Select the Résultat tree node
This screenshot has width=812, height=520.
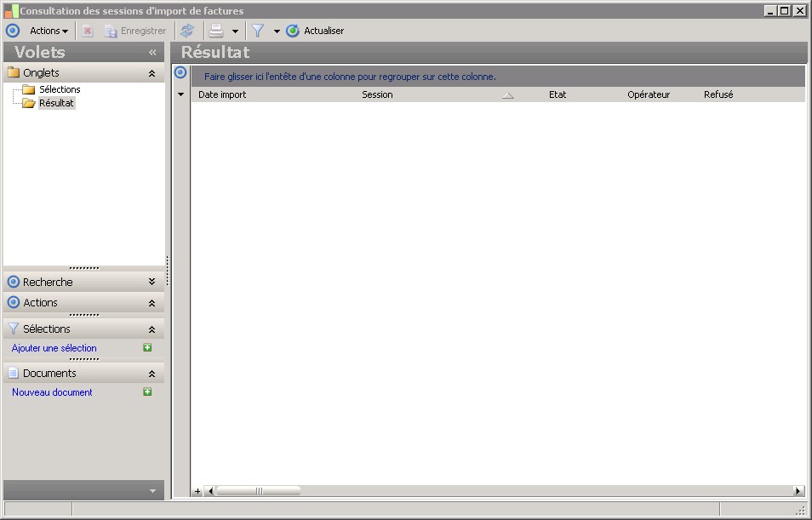coord(56,103)
